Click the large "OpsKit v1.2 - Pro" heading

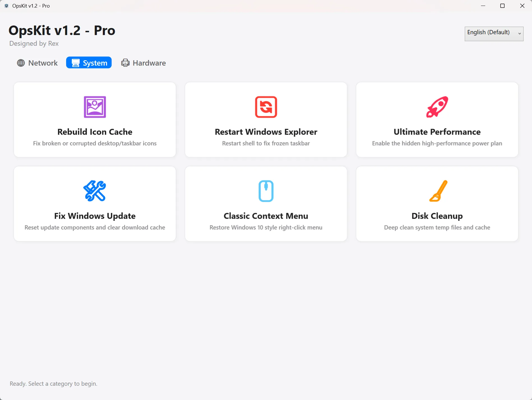click(x=62, y=30)
